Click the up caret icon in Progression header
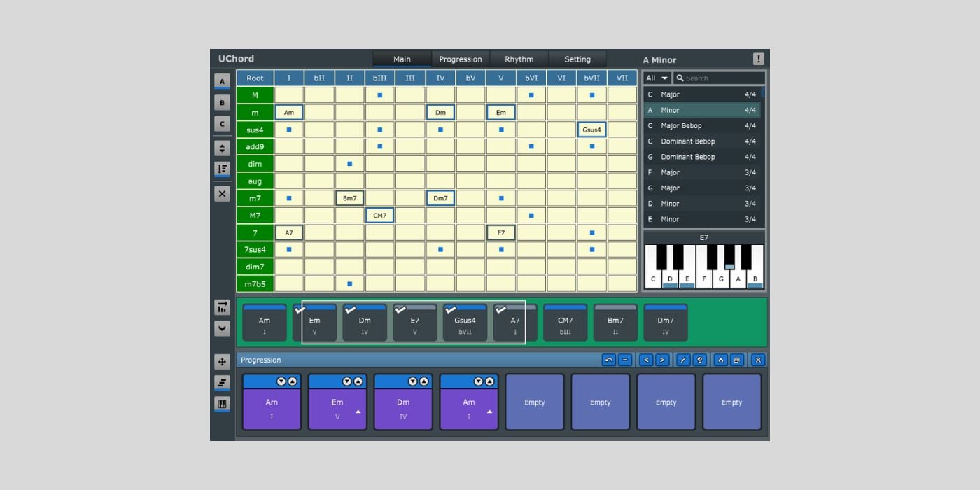980x490 pixels. pyautogui.click(x=720, y=360)
